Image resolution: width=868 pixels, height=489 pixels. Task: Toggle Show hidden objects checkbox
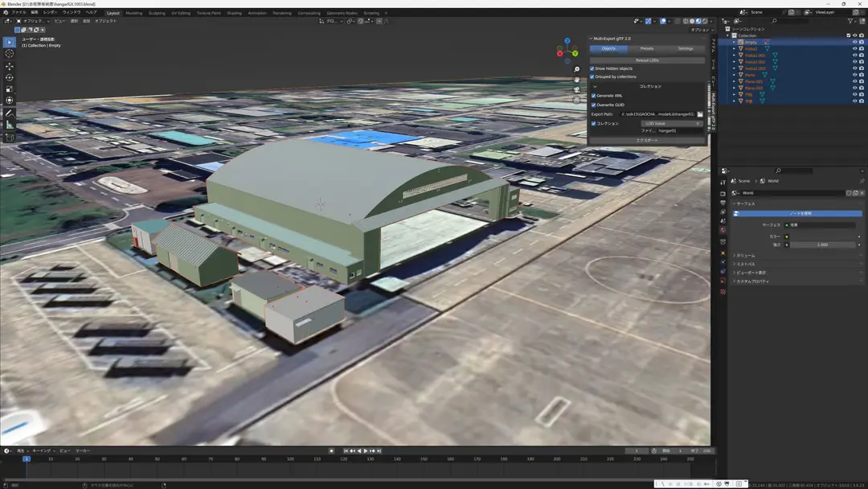point(592,68)
